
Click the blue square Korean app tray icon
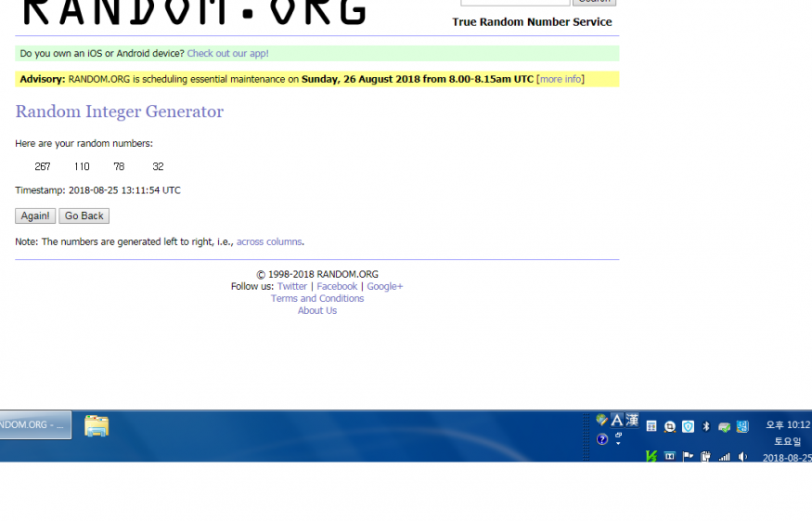point(742,426)
